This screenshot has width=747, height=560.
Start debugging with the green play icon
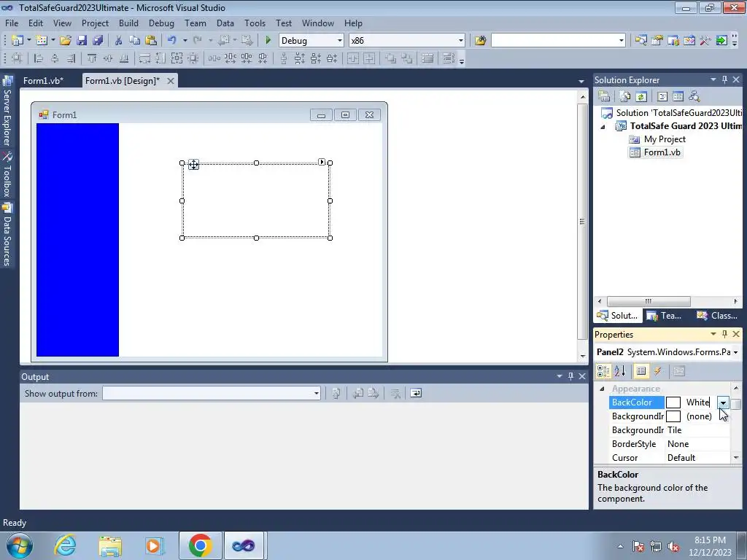coord(268,41)
